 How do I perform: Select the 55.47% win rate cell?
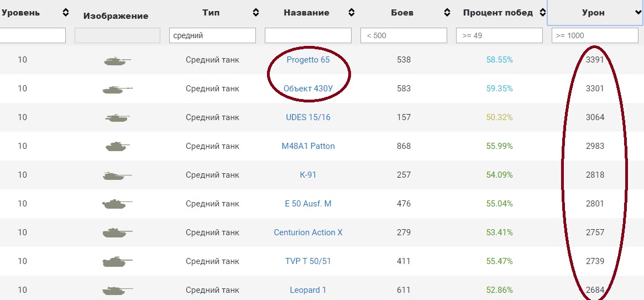[499, 261]
